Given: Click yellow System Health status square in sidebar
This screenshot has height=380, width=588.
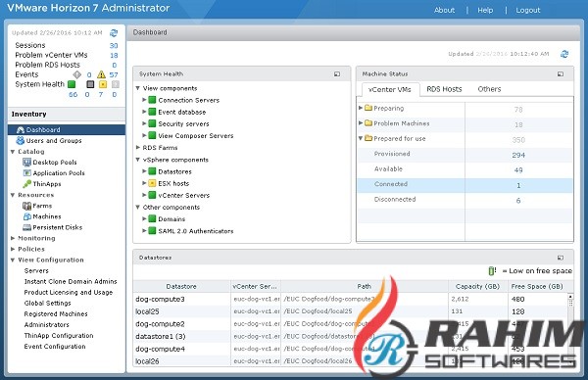Looking at the screenshot, I should 103,84.
